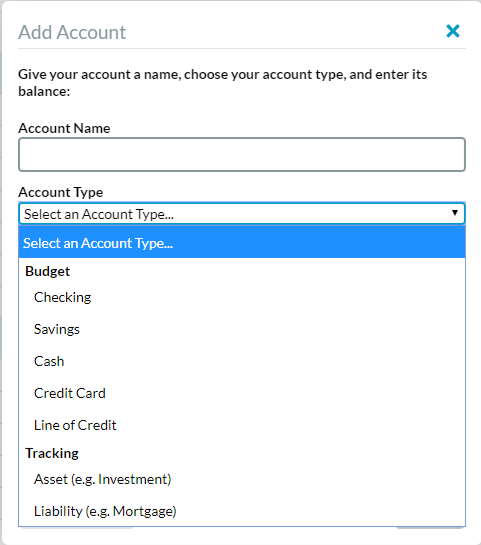This screenshot has width=481, height=545.
Task: Click the Account Type label
Action: pyautogui.click(x=61, y=192)
